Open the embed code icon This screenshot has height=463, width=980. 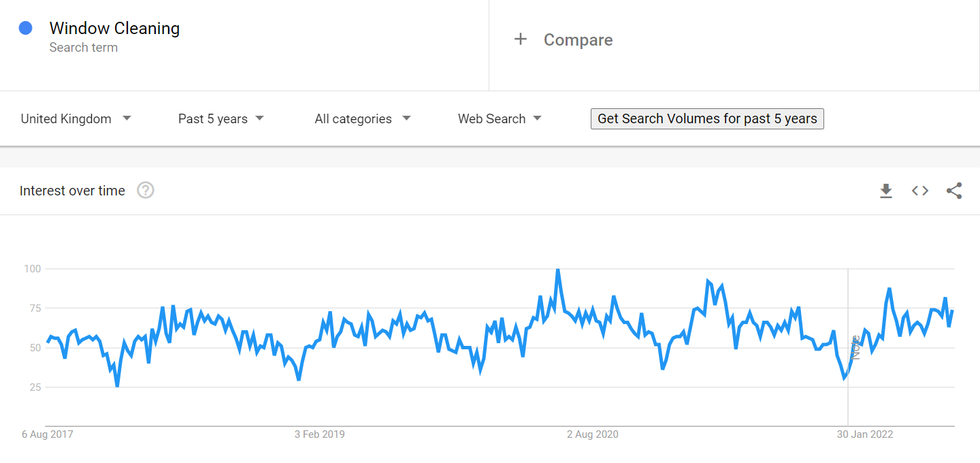pyautogui.click(x=920, y=191)
